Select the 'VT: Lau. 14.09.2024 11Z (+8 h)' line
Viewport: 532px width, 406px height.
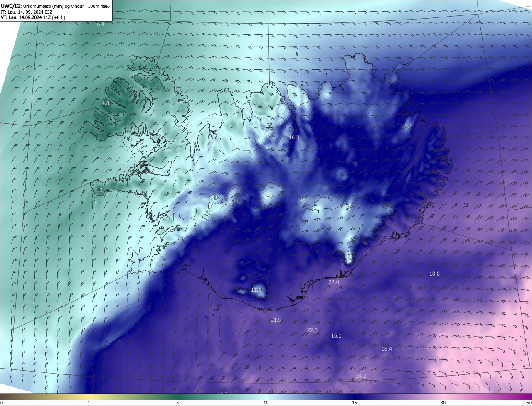click(x=33, y=17)
